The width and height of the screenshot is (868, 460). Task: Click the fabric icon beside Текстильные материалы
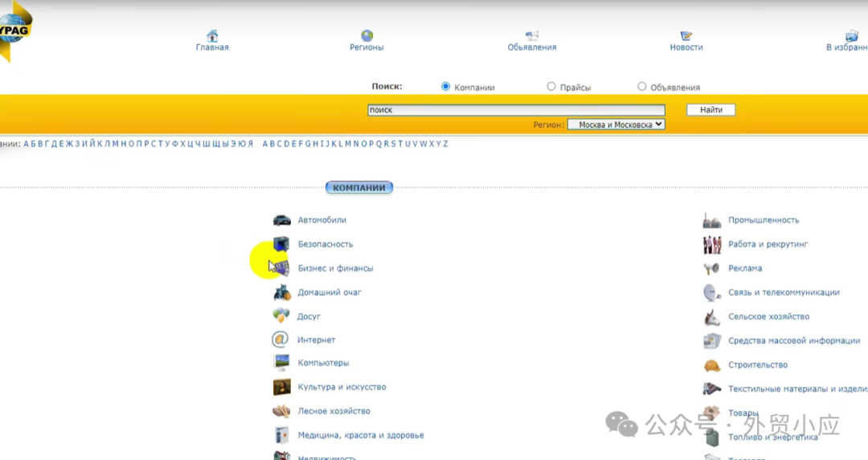click(711, 388)
